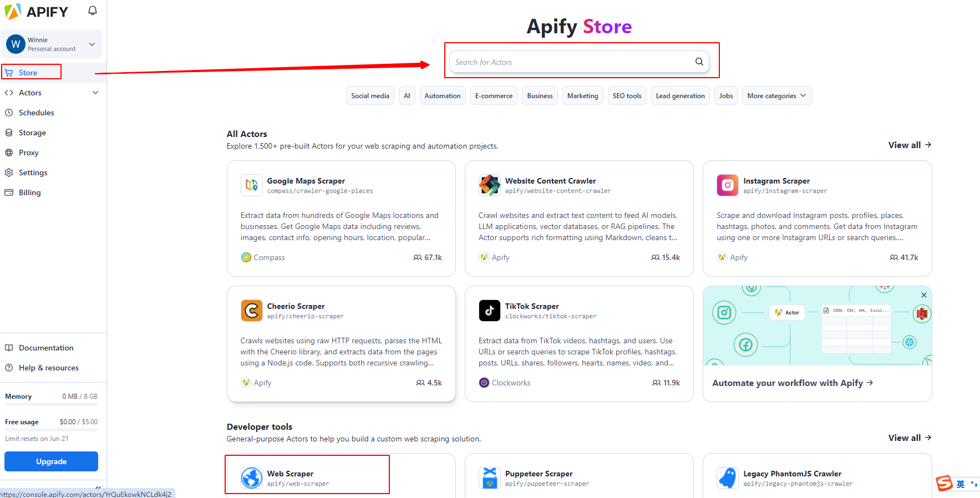980x498 pixels.
Task: Open Actors in sidebar
Action: pyautogui.click(x=30, y=93)
